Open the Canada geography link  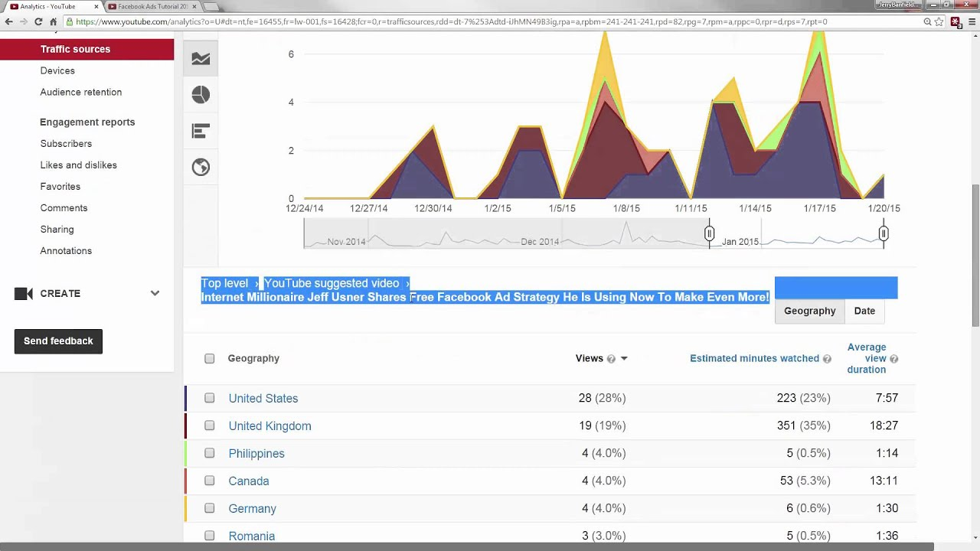249,481
